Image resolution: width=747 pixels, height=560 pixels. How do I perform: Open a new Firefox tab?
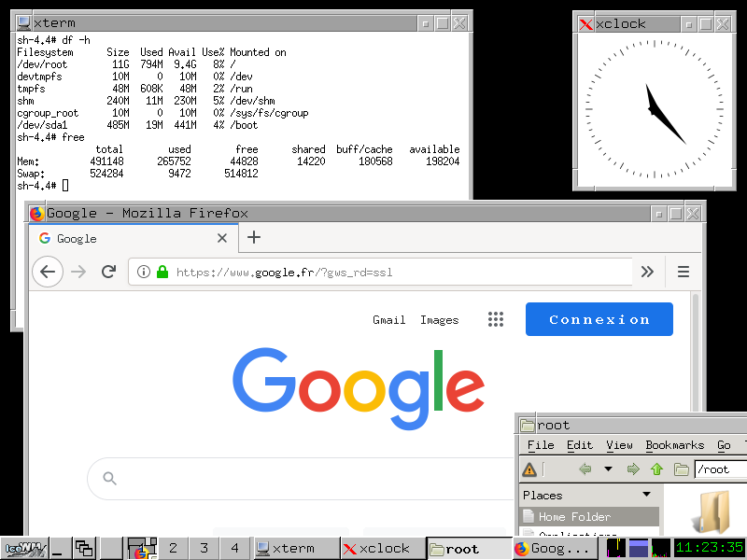254,238
